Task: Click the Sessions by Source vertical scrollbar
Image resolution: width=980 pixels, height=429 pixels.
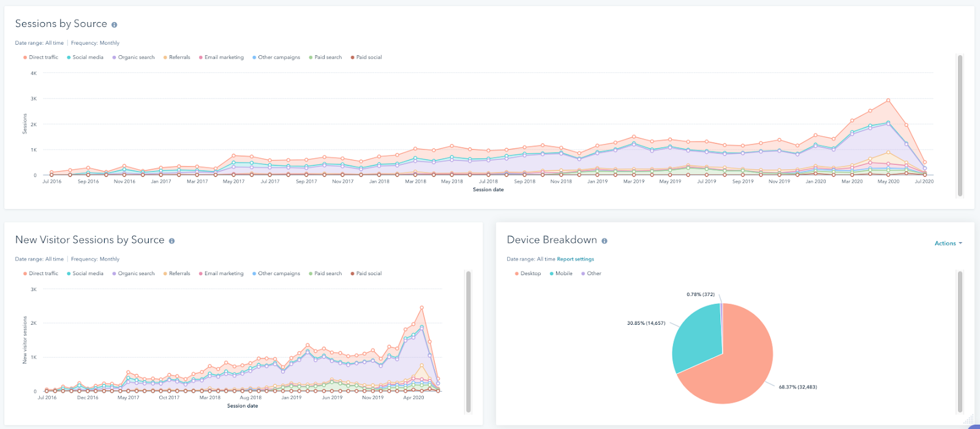Action: click(x=960, y=126)
